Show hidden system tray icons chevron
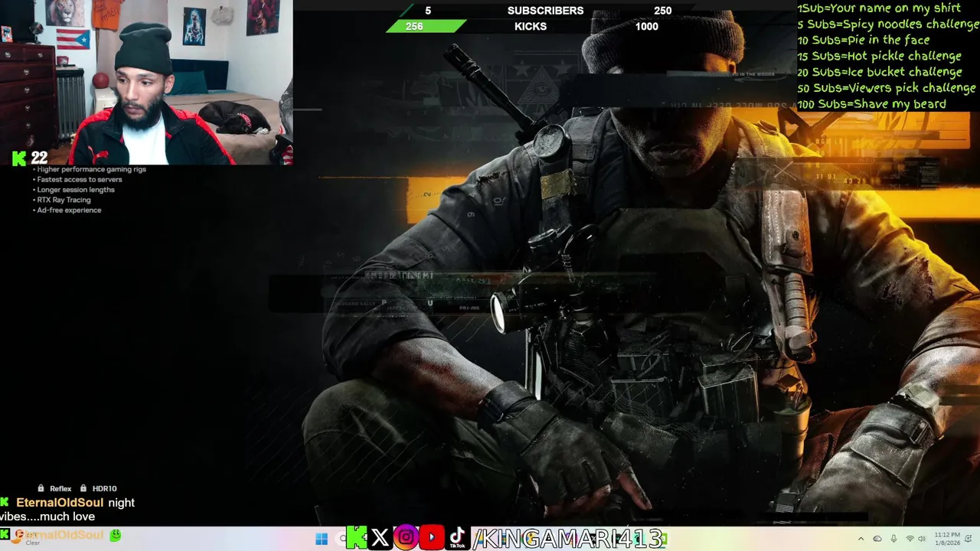This screenshot has width=980, height=551. [861, 539]
